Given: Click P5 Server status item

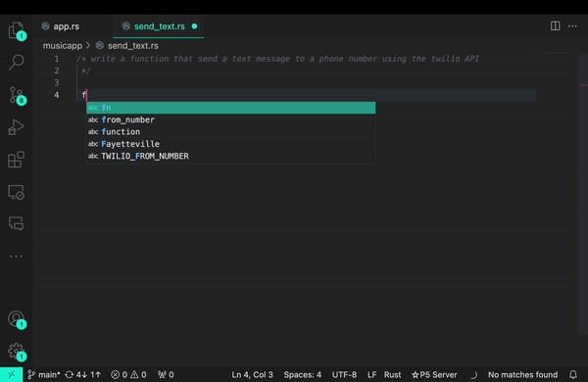Looking at the screenshot, I should coord(434,374).
